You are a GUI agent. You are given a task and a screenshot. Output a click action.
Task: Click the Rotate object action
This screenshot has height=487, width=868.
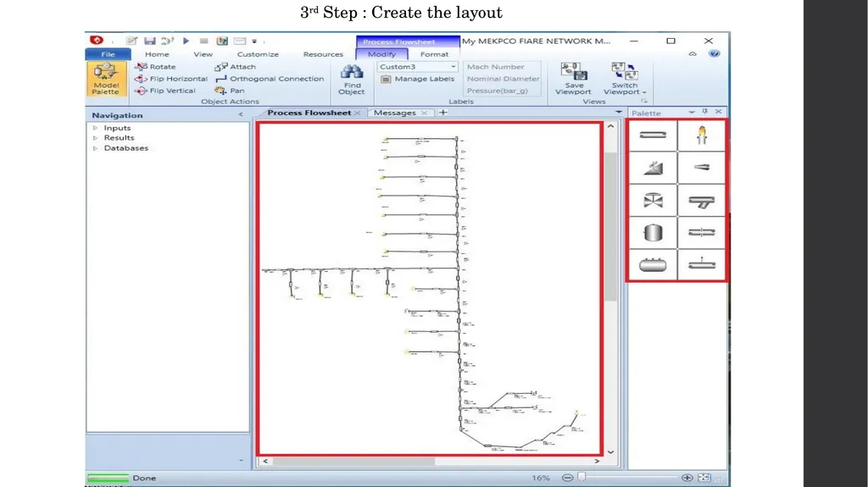155,66
